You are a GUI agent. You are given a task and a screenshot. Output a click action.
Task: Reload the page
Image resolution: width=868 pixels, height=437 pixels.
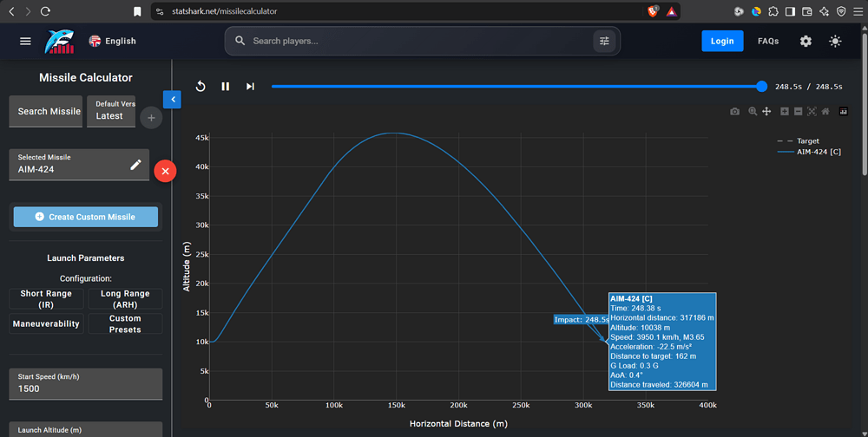click(45, 11)
